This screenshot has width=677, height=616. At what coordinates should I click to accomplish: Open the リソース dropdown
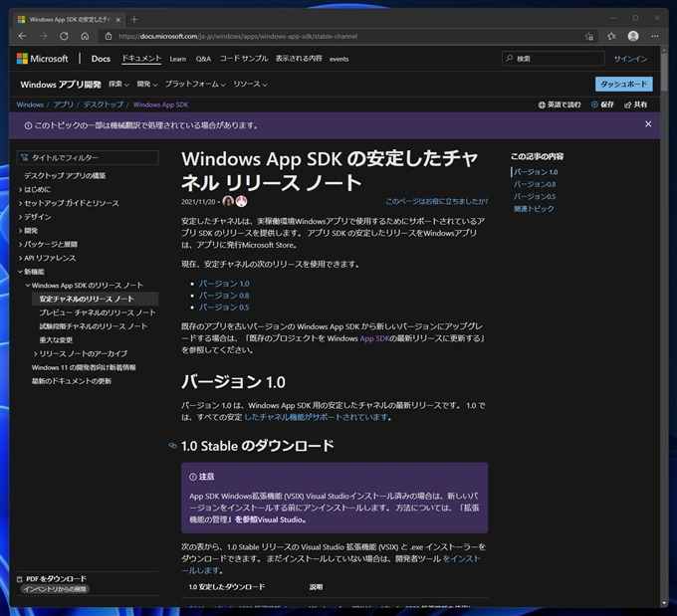point(251,85)
